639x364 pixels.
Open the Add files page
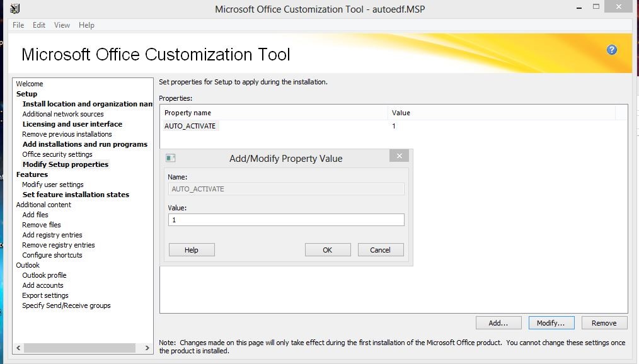[35, 215]
